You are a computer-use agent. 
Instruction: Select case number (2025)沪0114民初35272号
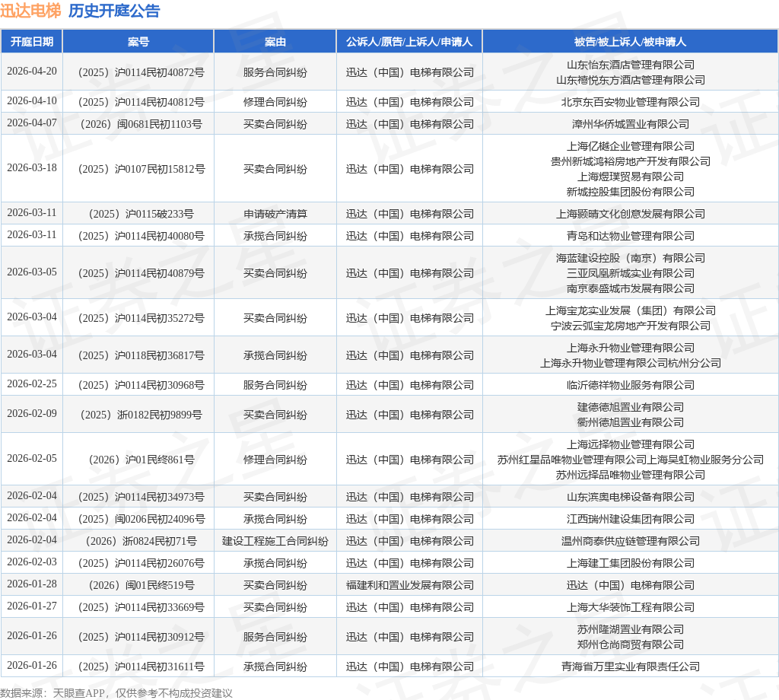pyautogui.click(x=141, y=318)
